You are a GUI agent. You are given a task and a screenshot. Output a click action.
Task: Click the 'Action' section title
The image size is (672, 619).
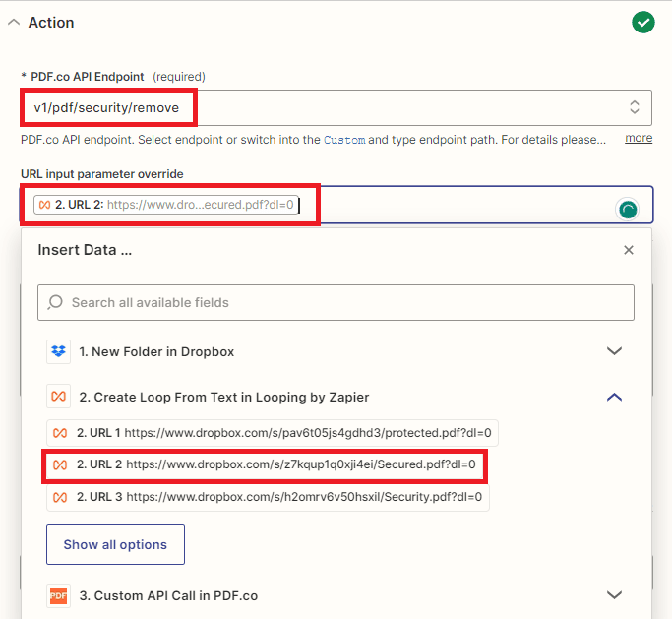click(51, 23)
